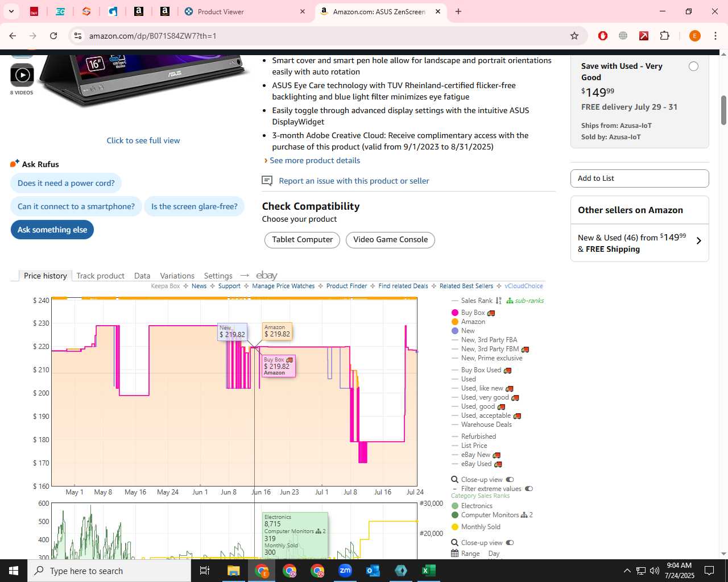
Task: Ask Rufus: Does it need a power cord
Action: (x=66, y=183)
